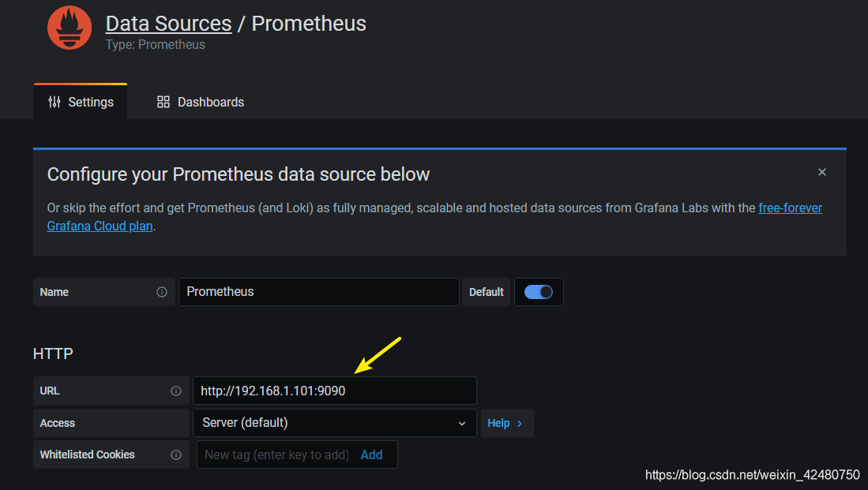Screen dimensions: 868x490
Task: Open the Data Sources breadcrumb link
Action: [x=168, y=23]
